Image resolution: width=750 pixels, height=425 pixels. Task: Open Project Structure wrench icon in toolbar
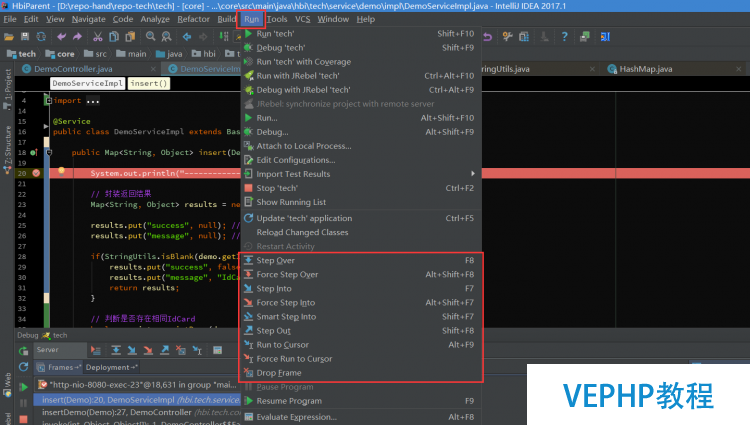point(507,37)
